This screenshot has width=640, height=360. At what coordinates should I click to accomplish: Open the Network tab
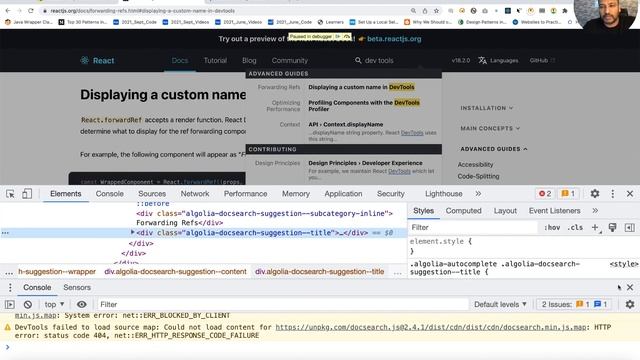[x=195, y=194]
